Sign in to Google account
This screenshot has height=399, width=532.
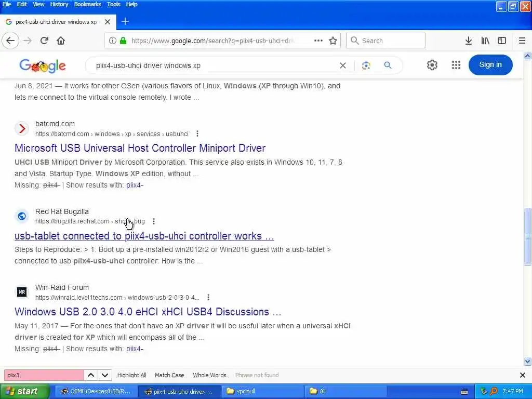pos(490,65)
